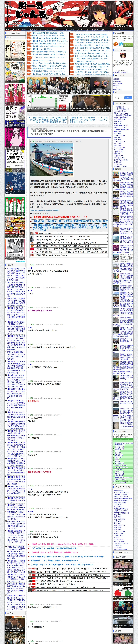
Task: Open 中華情勢 (530) in the upper category archive
Action: 119,107
